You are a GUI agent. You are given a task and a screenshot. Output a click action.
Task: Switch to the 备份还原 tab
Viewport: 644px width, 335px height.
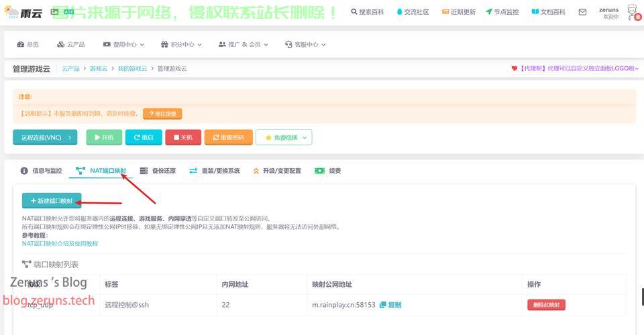click(x=158, y=171)
